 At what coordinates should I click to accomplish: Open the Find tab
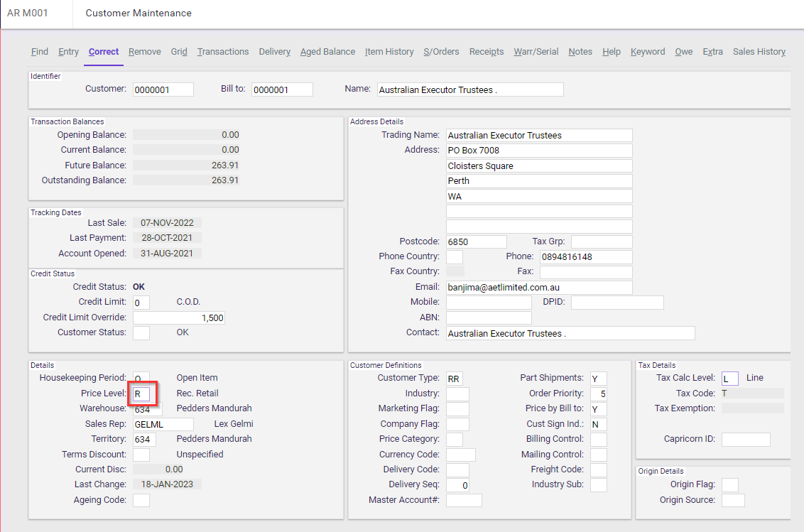pyautogui.click(x=40, y=52)
